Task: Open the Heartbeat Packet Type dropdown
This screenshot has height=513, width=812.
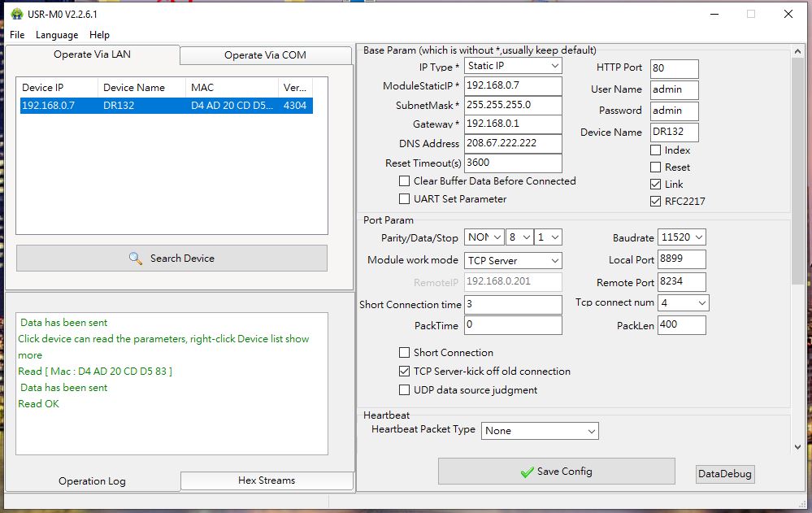Action: [540, 431]
